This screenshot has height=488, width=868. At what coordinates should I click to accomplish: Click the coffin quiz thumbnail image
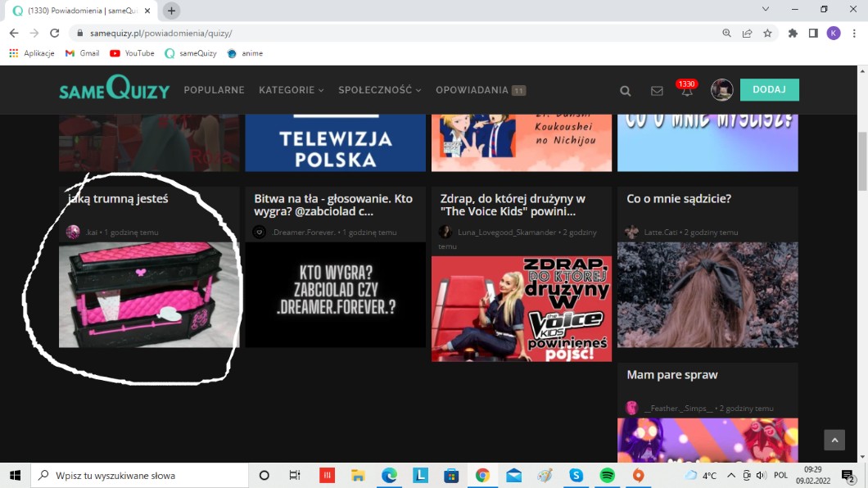[148, 294]
